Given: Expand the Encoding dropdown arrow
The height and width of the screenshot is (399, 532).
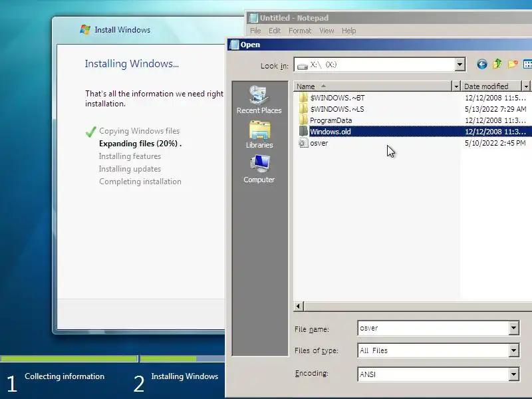Looking at the screenshot, I should pyautogui.click(x=513, y=374).
